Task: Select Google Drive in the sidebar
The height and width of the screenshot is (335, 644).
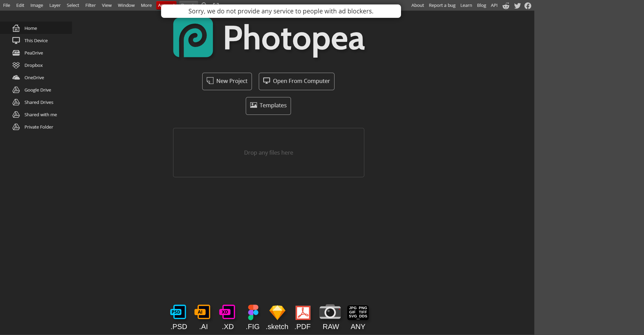Action: coord(37,89)
